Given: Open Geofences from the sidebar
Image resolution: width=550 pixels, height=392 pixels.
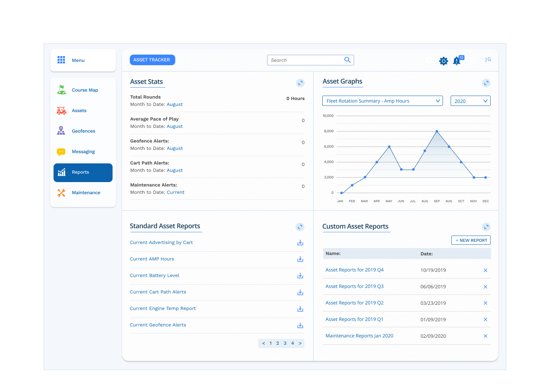Looking at the screenshot, I should (x=83, y=131).
